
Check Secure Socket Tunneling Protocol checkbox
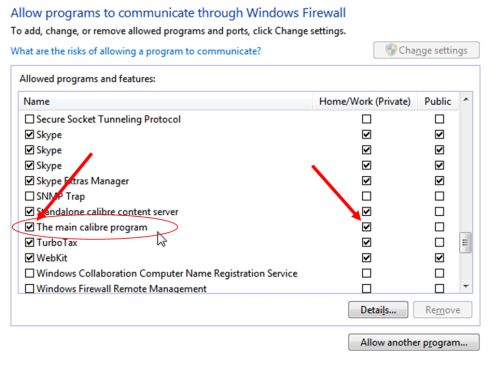coord(30,119)
